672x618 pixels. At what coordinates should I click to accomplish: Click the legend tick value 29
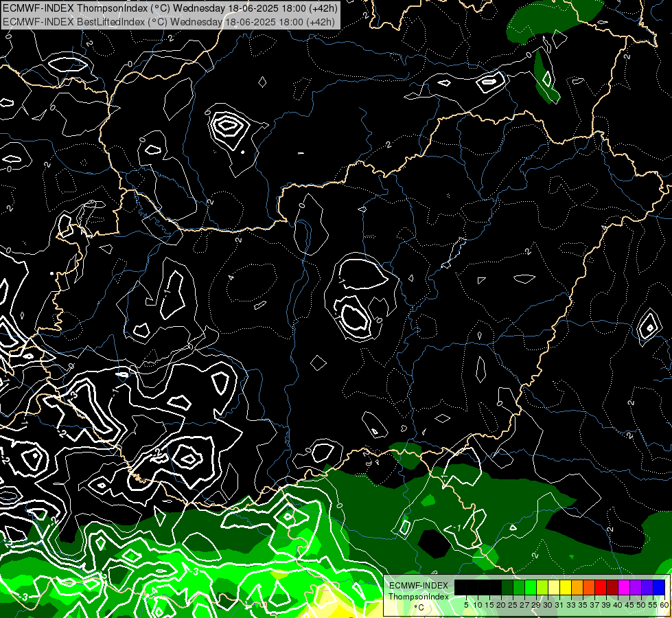536,605
